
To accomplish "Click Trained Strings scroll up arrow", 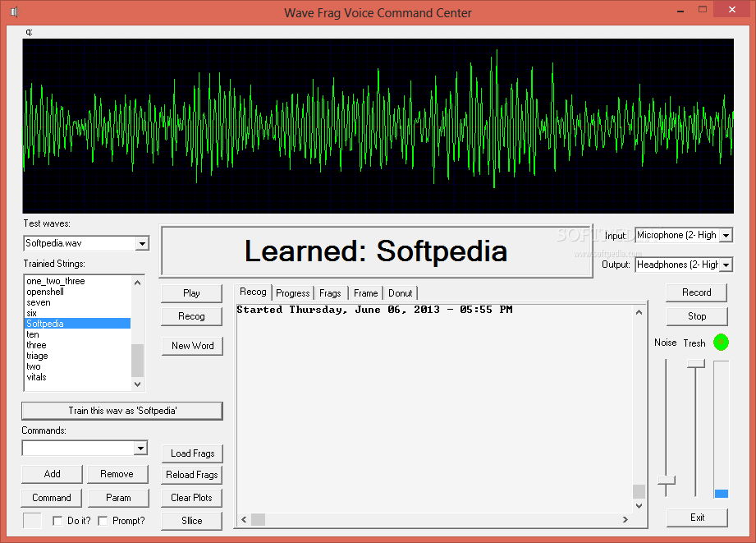I will tap(137, 283).
